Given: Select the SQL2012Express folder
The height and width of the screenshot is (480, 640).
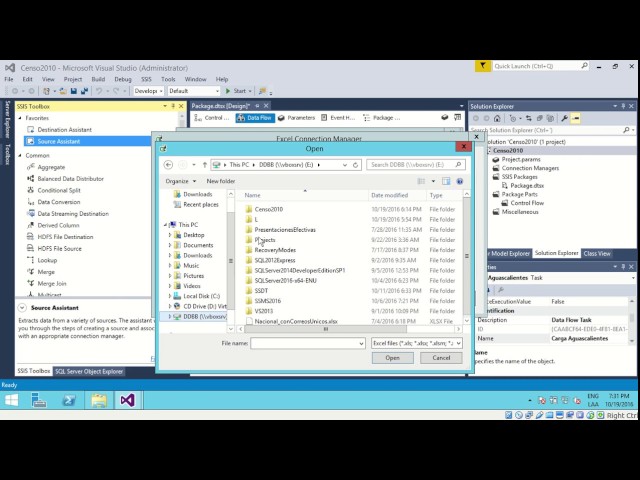Looking at the screenshot, I should coord(275,260).
